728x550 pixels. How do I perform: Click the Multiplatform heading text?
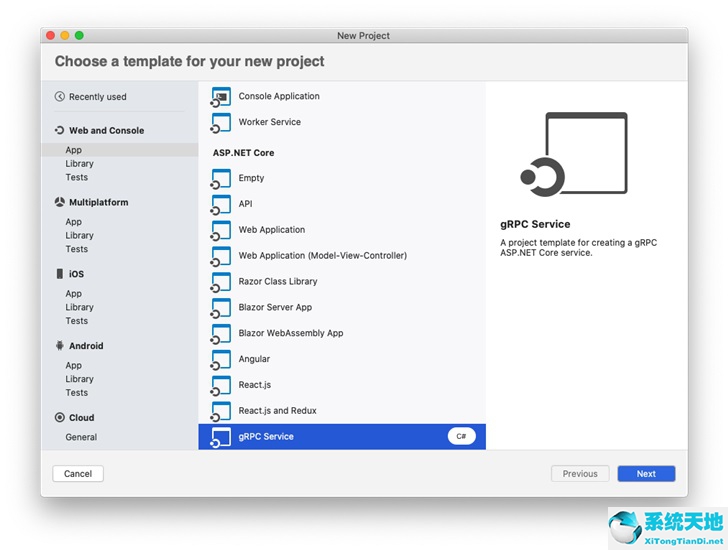[98, 202]
